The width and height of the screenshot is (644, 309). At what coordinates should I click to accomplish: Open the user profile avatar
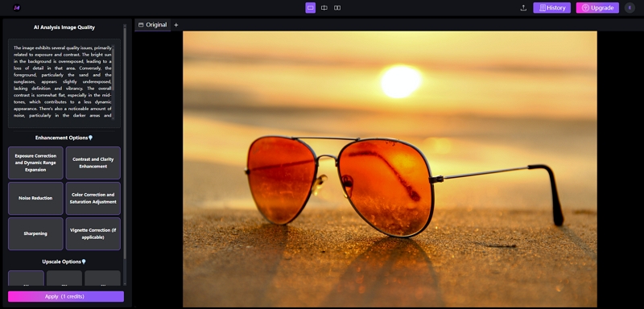(630, 8)
